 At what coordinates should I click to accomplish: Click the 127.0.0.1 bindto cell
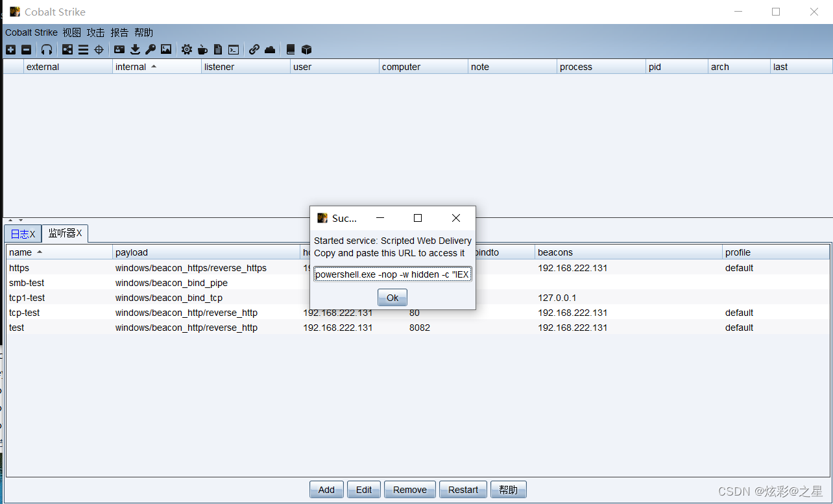557,298
